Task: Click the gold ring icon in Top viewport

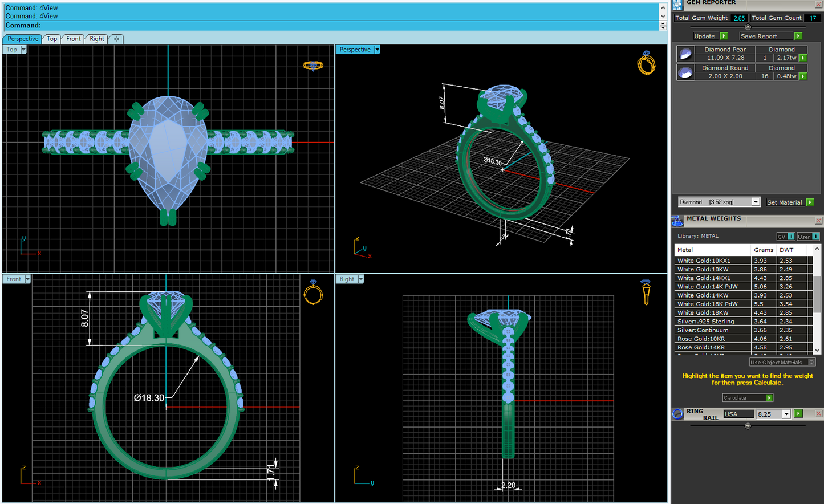Action: pos(313,66)
